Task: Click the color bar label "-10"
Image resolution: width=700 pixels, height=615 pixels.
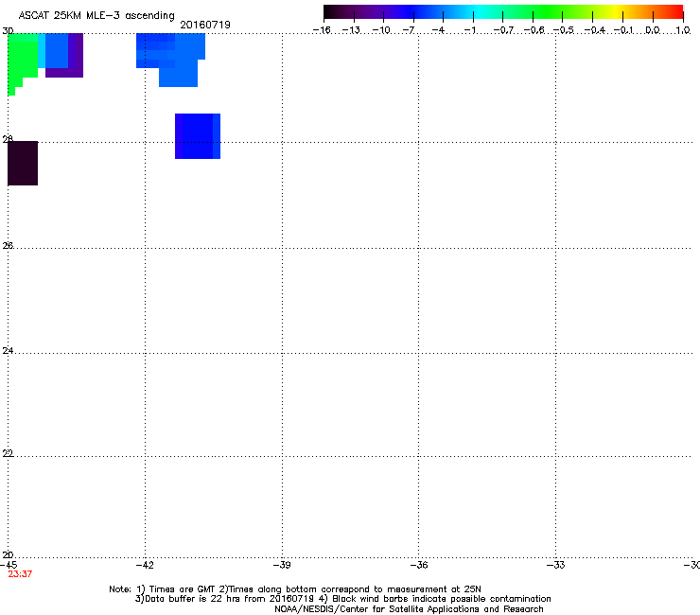Action: pyautogui.click(x=381, y=30)
